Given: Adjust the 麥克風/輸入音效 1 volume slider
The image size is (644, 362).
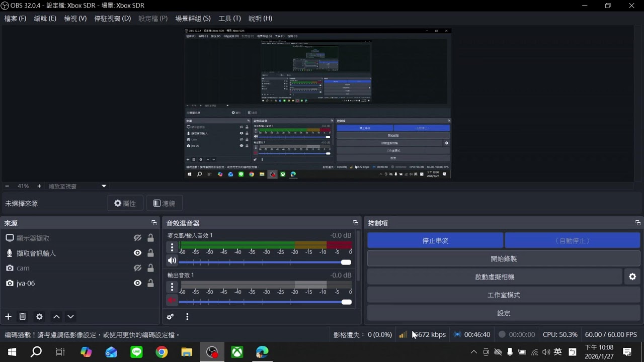Looking at the screenshot, I should tap(265, 262).
